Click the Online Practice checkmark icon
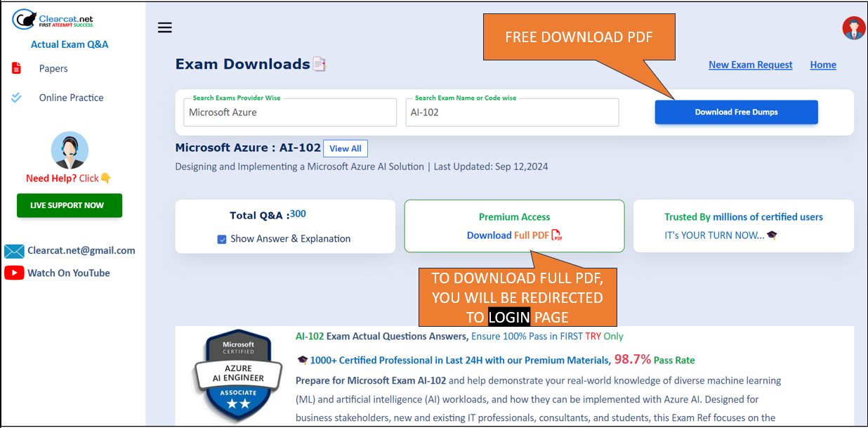This screenshot has width=868, height=428. point(17,98)
